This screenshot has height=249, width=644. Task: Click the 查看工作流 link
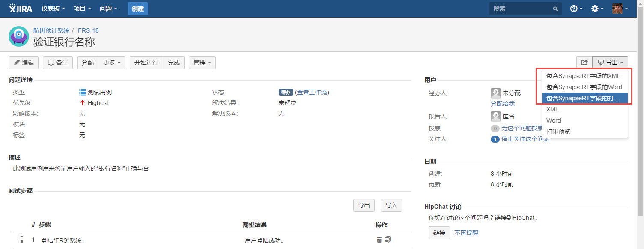(313, 92)
